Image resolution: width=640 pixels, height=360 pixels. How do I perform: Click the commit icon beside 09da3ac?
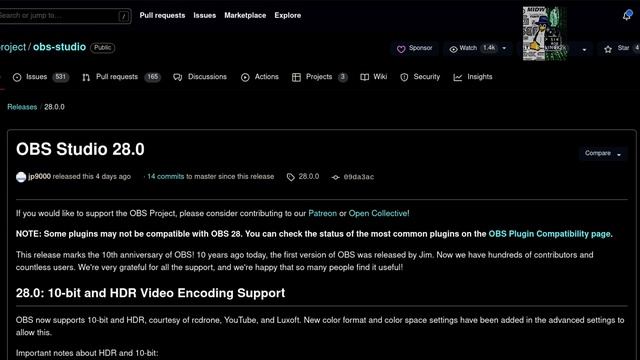tap(336, 177)
